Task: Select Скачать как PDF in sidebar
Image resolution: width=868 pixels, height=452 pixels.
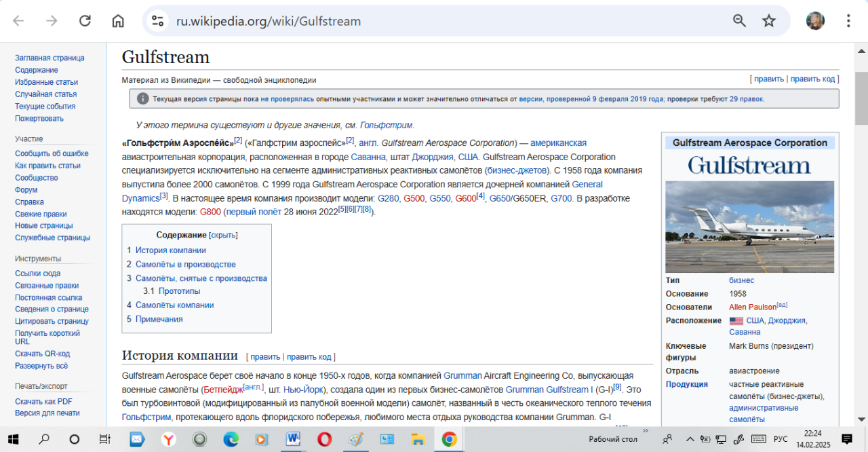Action: 43,401
